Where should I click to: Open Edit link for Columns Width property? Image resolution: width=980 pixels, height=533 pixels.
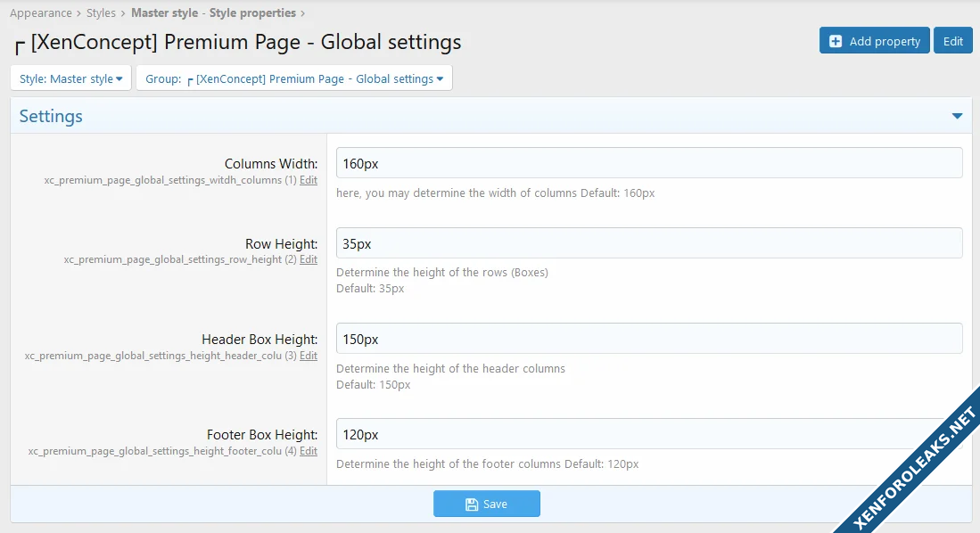point(309,180)
